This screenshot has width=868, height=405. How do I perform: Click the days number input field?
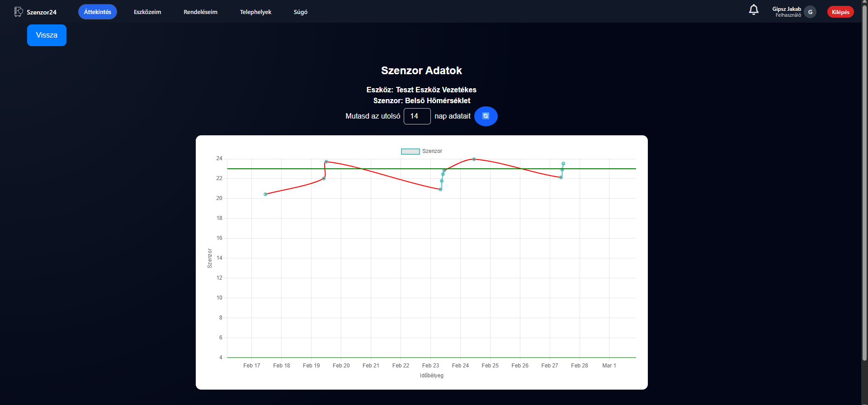417,116
